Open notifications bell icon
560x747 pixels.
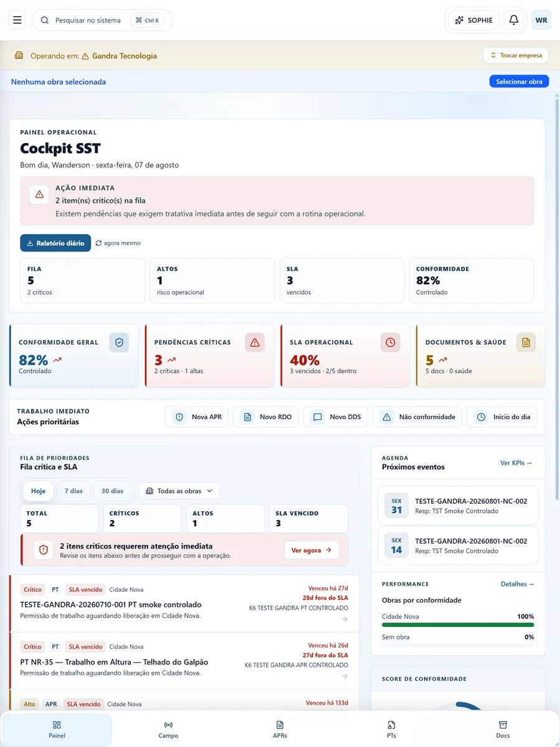[514, 20]
